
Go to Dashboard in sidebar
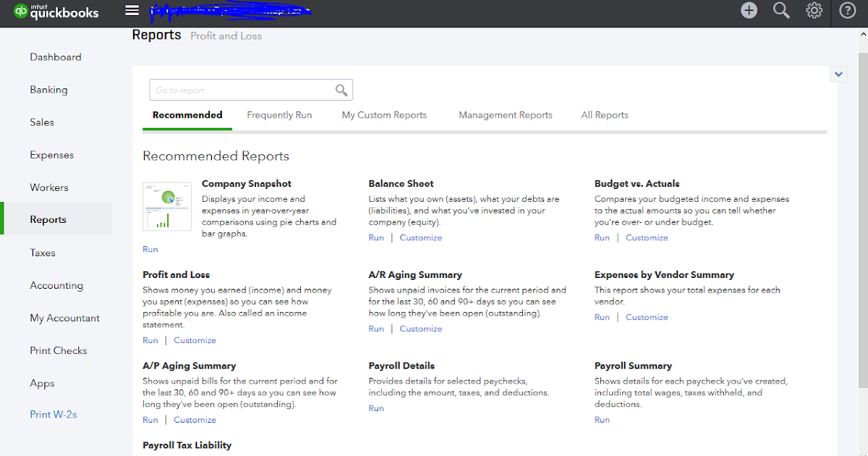coord(56,57)
